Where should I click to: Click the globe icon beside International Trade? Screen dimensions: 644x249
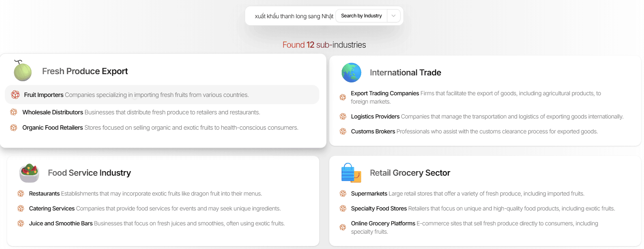[x=351, y=73]
